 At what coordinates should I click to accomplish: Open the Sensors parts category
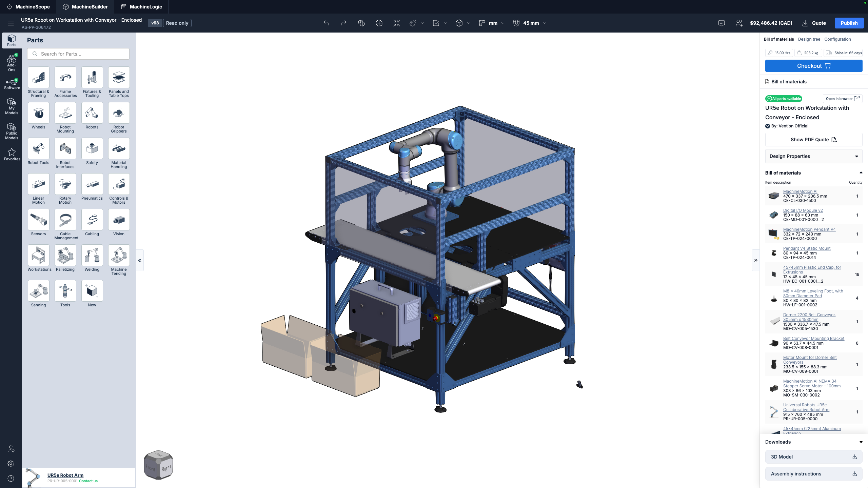(x=38, y=223)
